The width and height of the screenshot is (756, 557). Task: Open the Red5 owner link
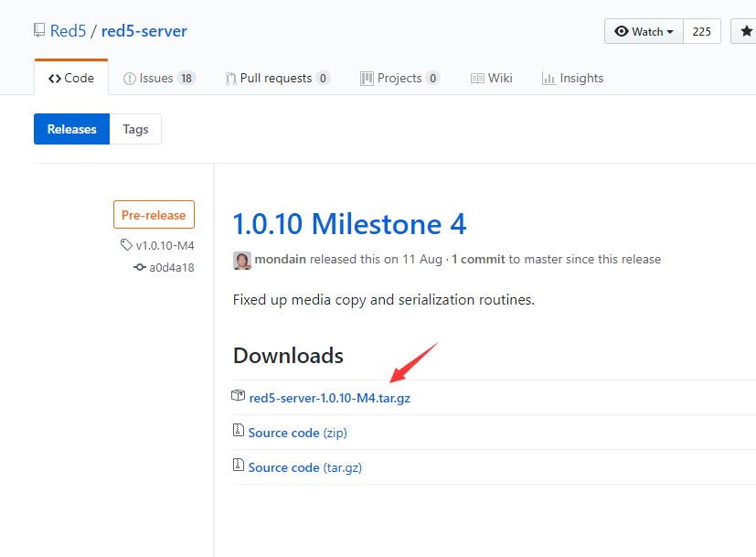pyautogui.click(x=68, y=31)
